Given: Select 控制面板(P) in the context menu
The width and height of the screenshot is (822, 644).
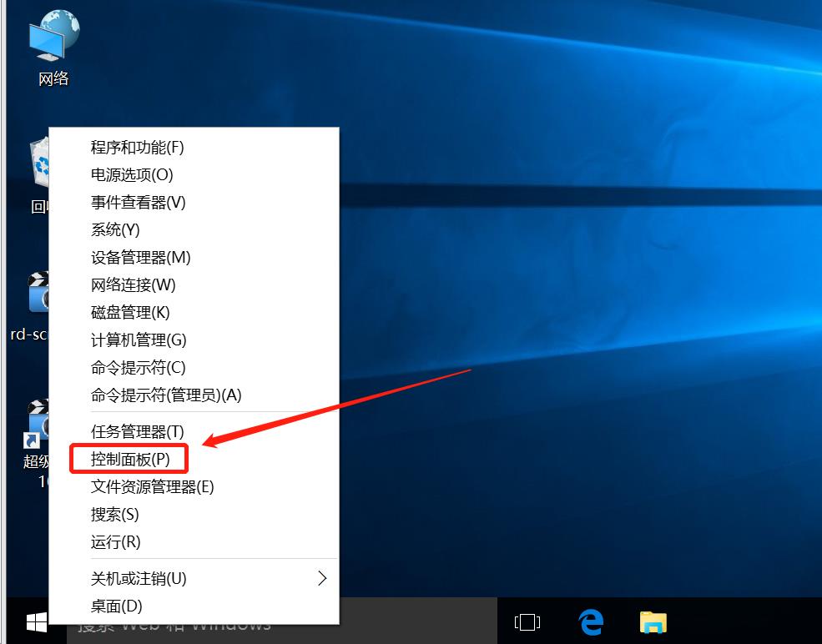Looking at the screenshot, I should [130, 459].
